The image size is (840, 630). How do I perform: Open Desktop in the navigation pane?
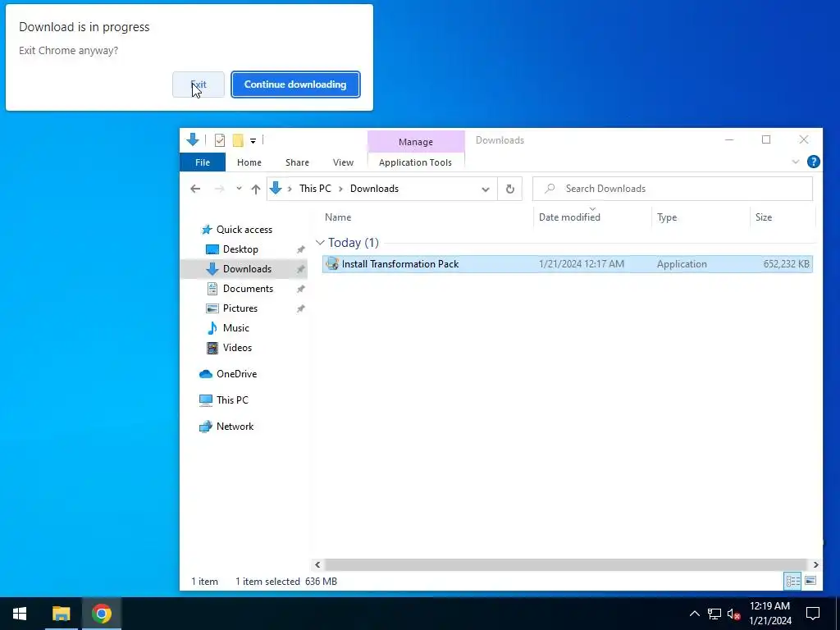(x=240, y=249)
